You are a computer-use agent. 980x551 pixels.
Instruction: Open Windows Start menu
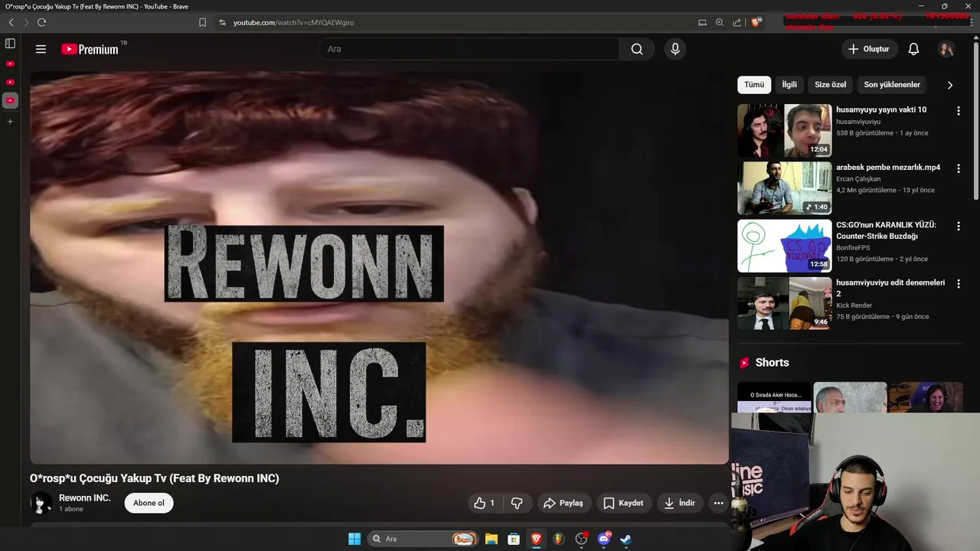click(354, 539)
